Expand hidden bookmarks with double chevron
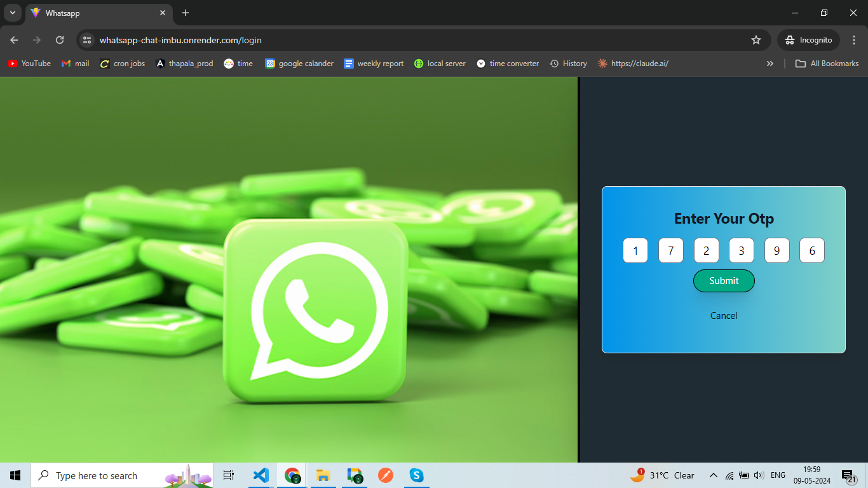Viewport: 868px width, 488px height. [x=770, y=64]
